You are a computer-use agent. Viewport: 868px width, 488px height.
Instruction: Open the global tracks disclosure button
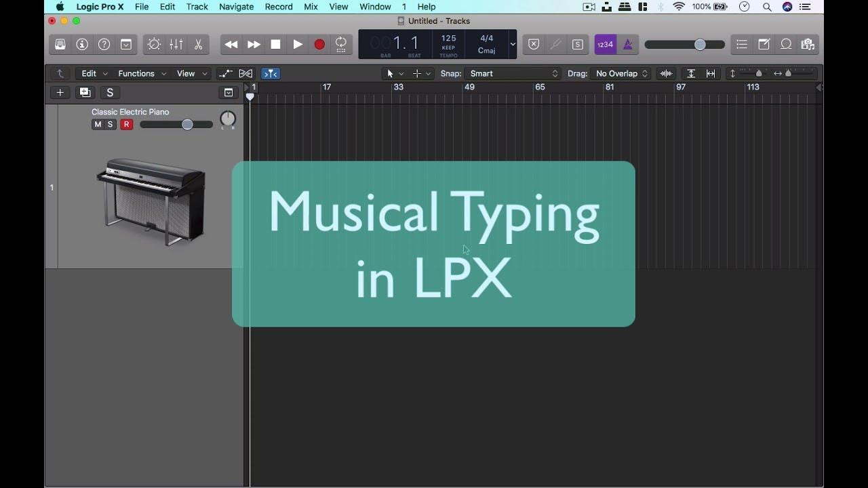coord(229,93)
